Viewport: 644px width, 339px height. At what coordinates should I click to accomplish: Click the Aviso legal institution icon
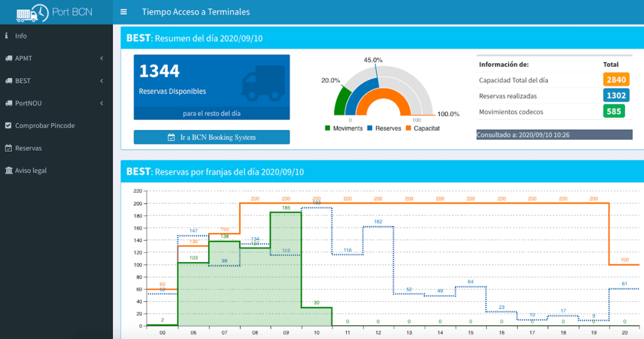(9, 170)
